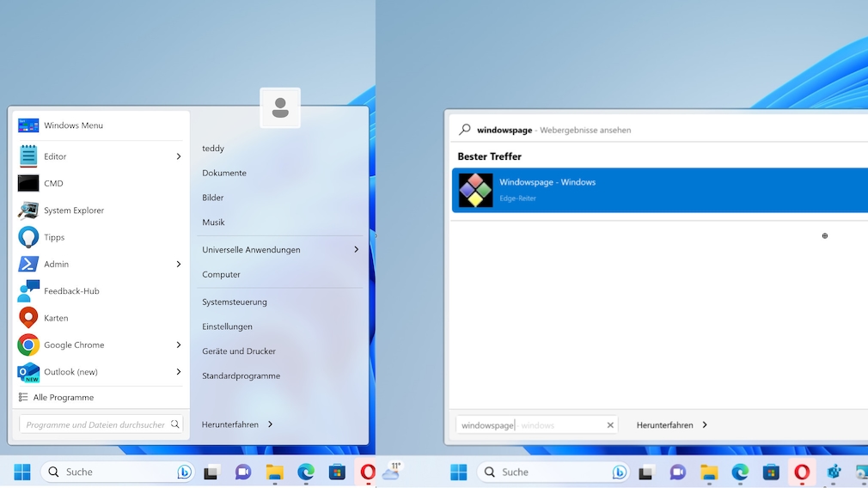
Task: Click Webergebnisse ansehen link
Action: 584,131
